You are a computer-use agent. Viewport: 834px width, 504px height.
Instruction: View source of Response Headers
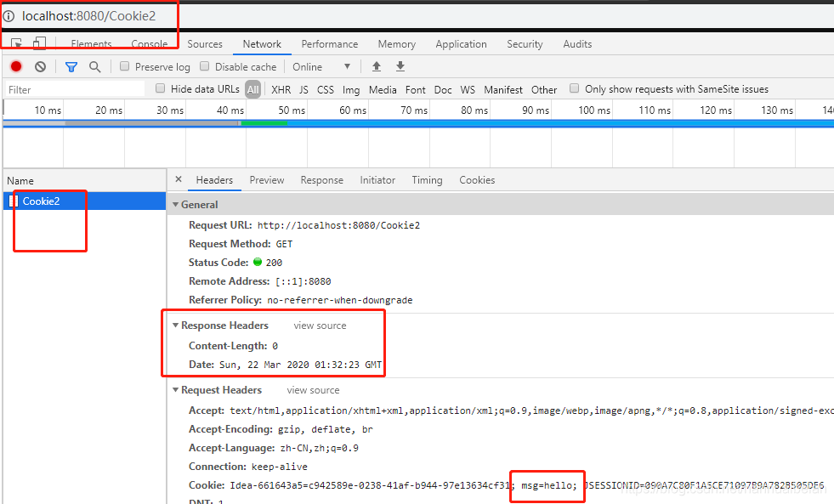click(320, 326)
